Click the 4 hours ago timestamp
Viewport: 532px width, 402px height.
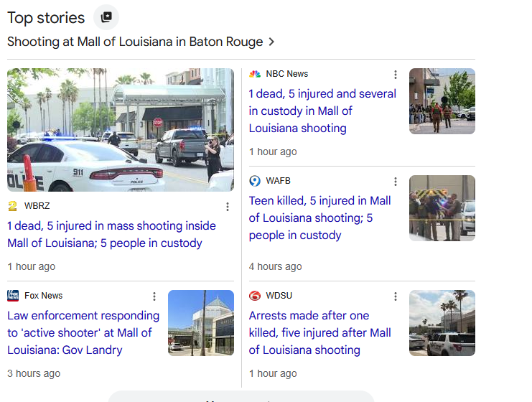pyautogui.click(x=275, y=266)
